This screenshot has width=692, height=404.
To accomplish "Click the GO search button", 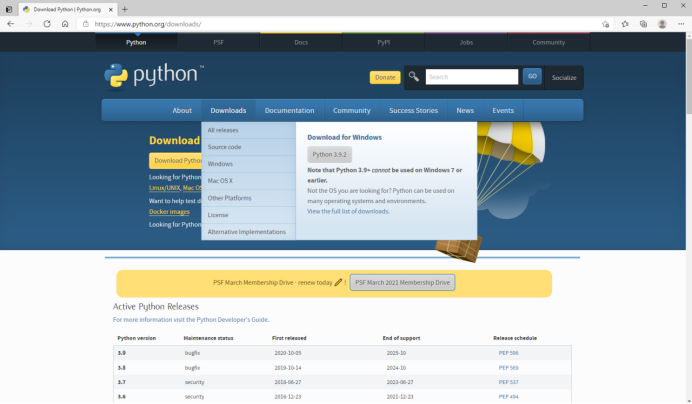I will pyautogui.click(x=532, y=76).
